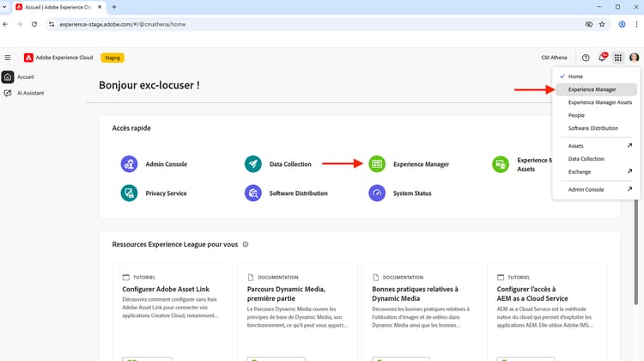
Task: Toggle the app switcher grid icon
Action: click(x=618, y=58)
